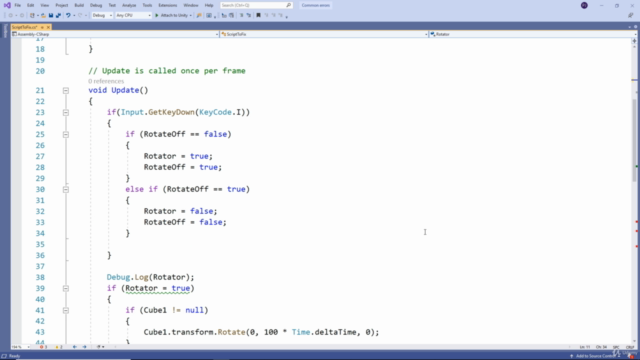The width and height of the screenshot is (640, 360).
Task: Open the Any CPU platform dropdown
Action: (x=133, y=16)
